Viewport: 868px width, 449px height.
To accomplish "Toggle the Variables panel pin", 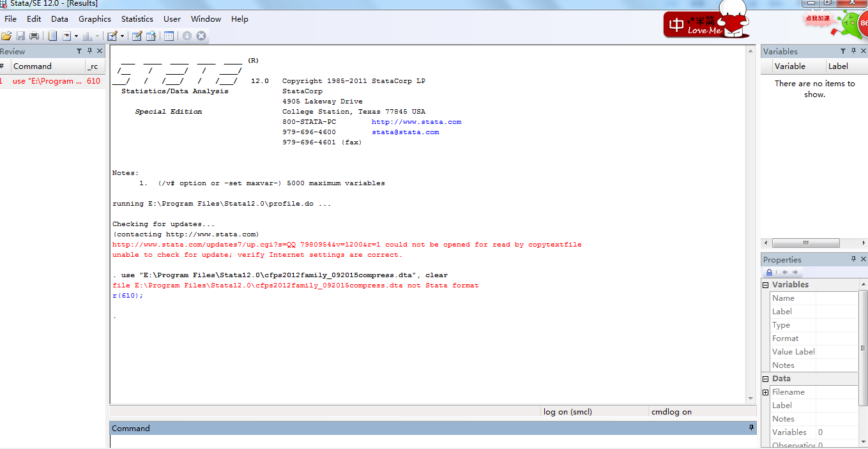I will (854, 51).
